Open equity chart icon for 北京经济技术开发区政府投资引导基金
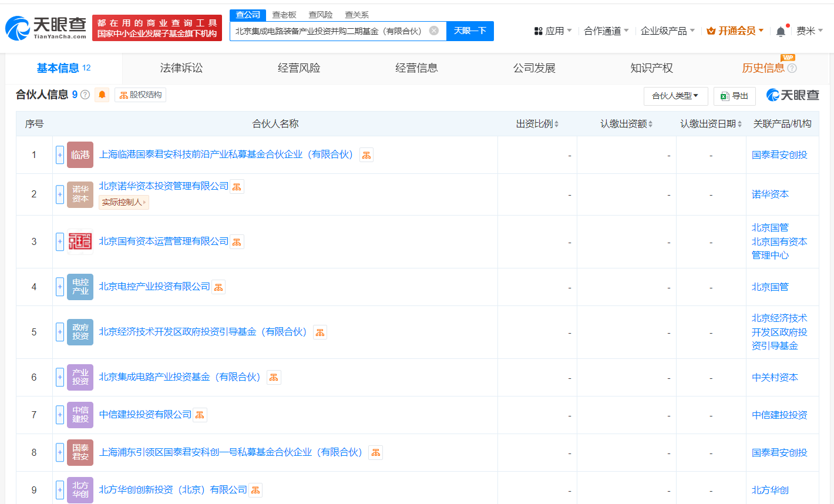 tap(320, 332)
